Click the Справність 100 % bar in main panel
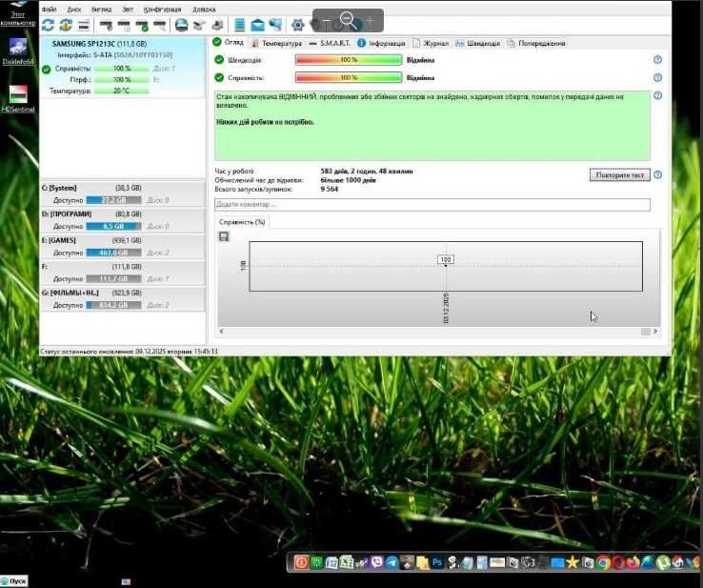The height and width of the screenshot is (588, 703). tap(349, 77)
